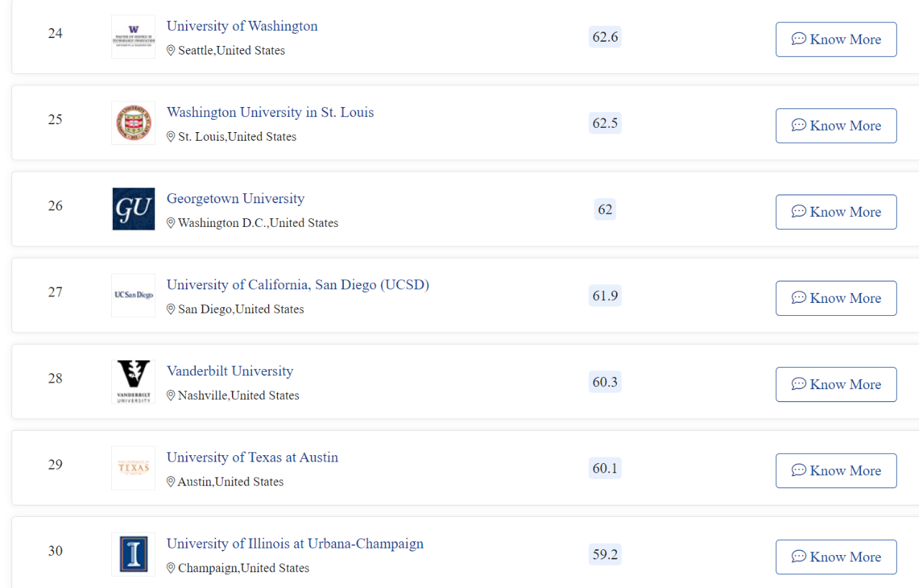Open the Georgetown University link

(235, 198)
